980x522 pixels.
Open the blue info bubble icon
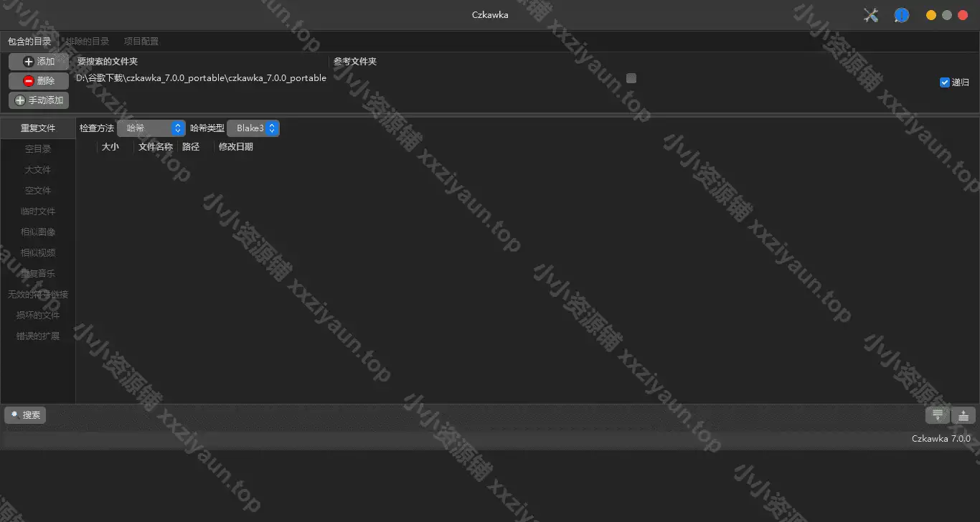click(902, 15)
